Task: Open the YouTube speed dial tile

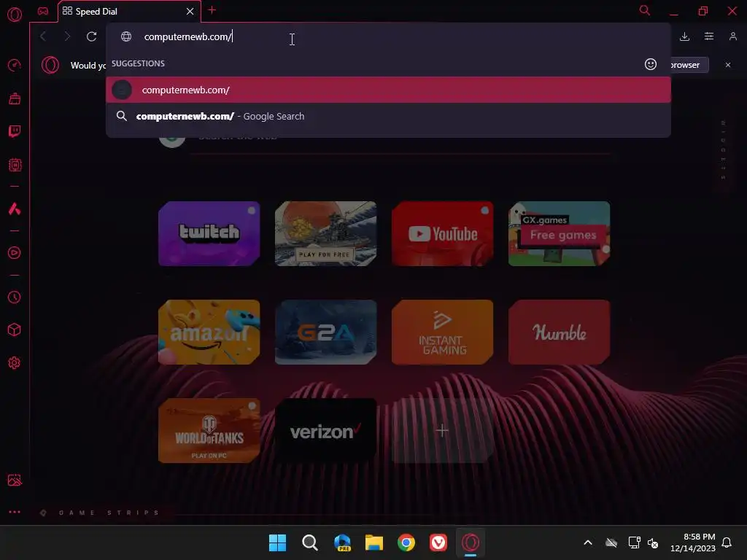Action: pyautogui.click(x=443, y=233)
